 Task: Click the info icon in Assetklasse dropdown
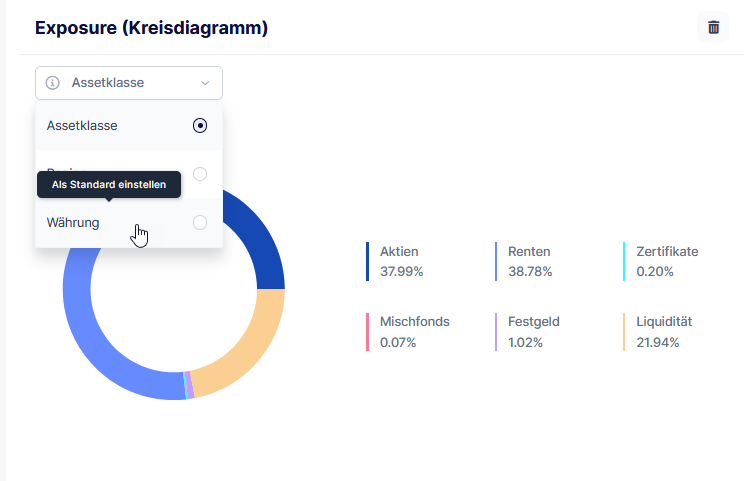click(x=53, y=83)
